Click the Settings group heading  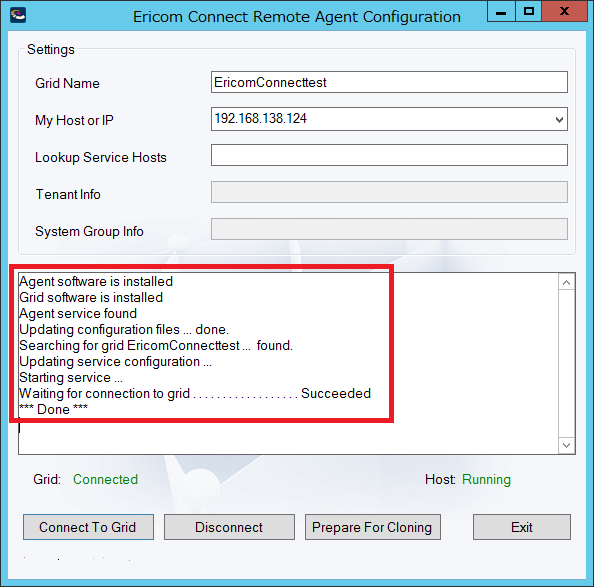(x=51, y=50)
